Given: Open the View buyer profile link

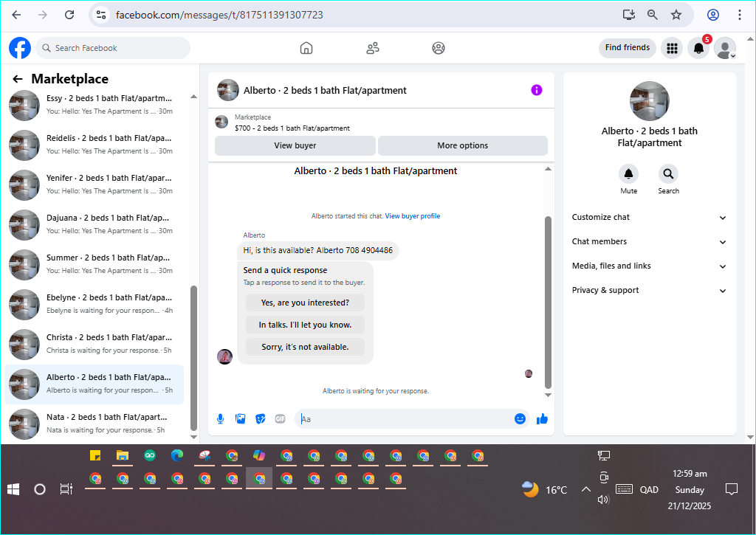Looking at the screenshot, I should tap(413, 216).
